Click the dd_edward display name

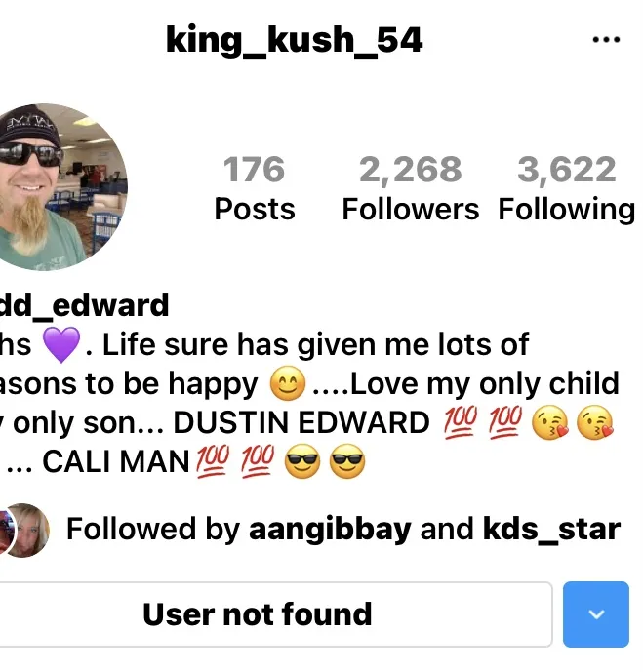pos(84,305)
